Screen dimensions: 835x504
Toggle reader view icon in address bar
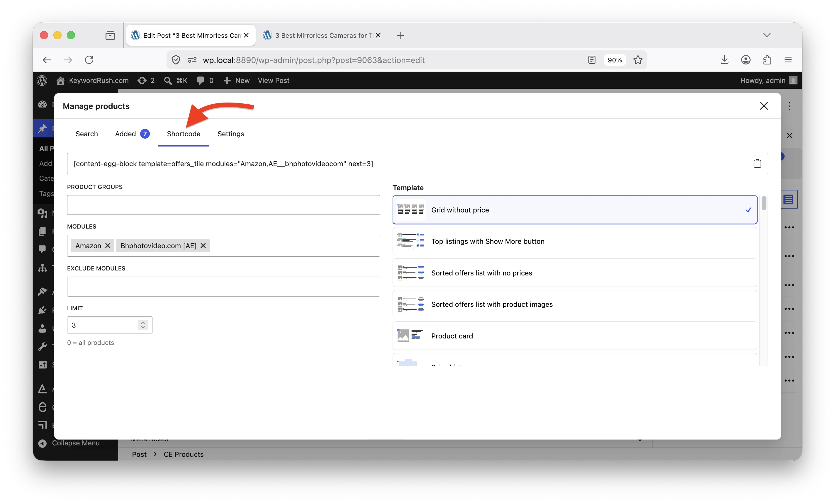(592, 60)
